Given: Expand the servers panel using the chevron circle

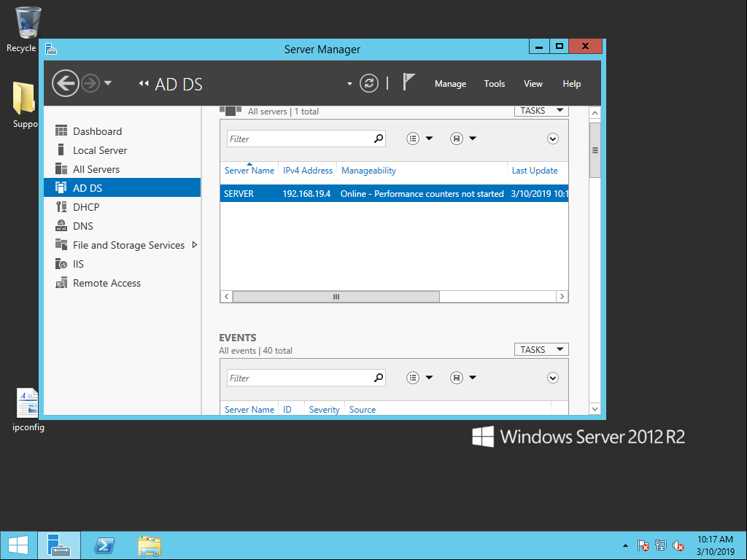Looking at the screenshot, I should [x=553, y=139].
